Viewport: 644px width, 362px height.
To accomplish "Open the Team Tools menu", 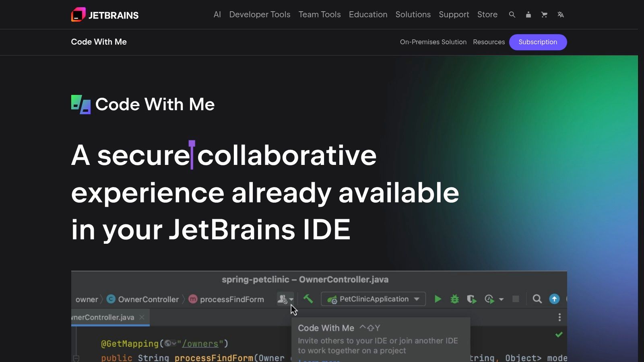I will pos(320,14).
